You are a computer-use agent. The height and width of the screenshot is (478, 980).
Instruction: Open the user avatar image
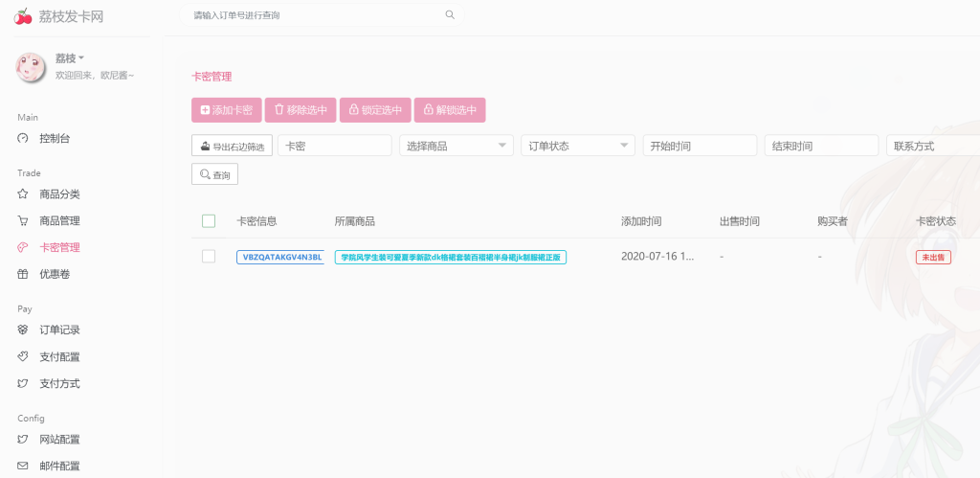click(32, 67)
